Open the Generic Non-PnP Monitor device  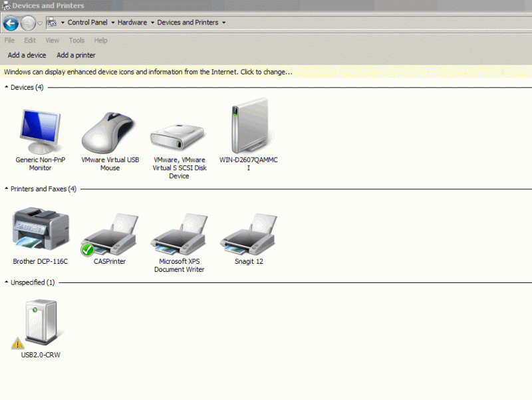[40, 130]
